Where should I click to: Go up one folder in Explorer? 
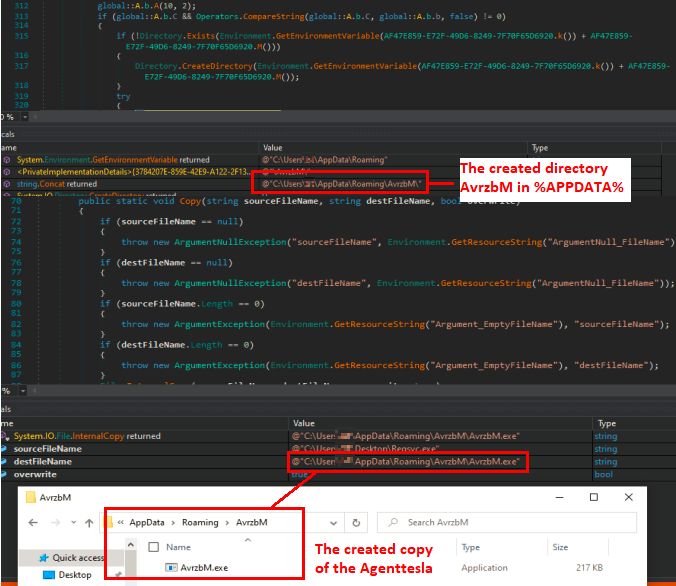89,523
